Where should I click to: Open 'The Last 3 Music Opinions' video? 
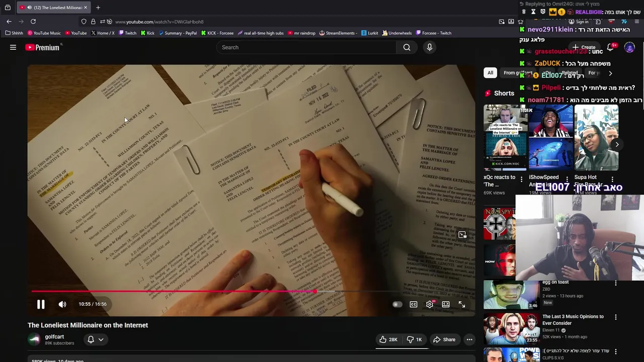[x=511, y=328]
